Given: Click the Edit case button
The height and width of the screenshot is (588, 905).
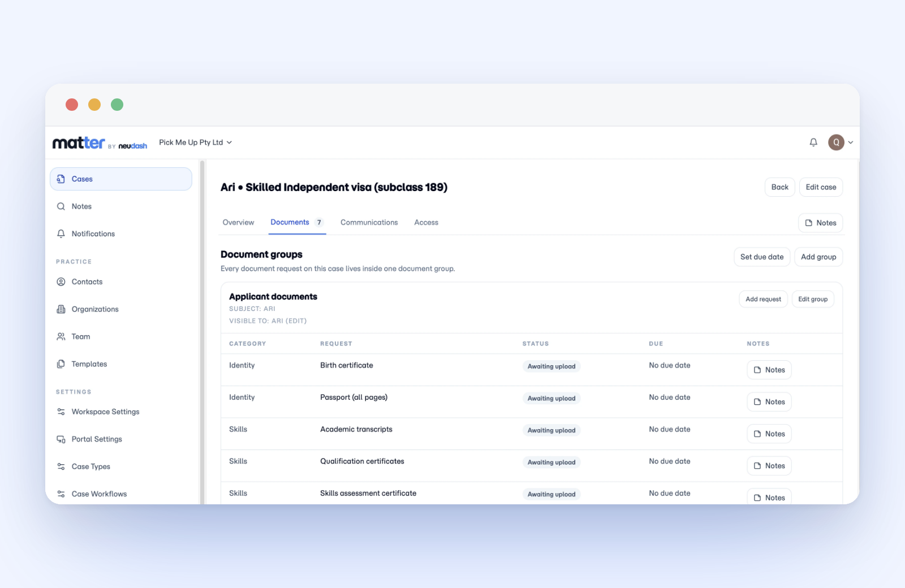Looking at the screenshot, I should [821, 187].
